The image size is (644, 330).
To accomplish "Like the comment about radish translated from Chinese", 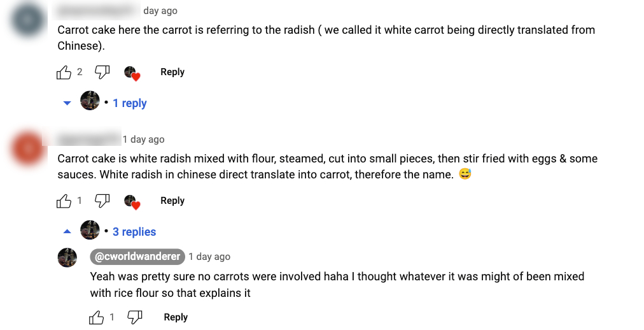I will click(x=64, y=73).
